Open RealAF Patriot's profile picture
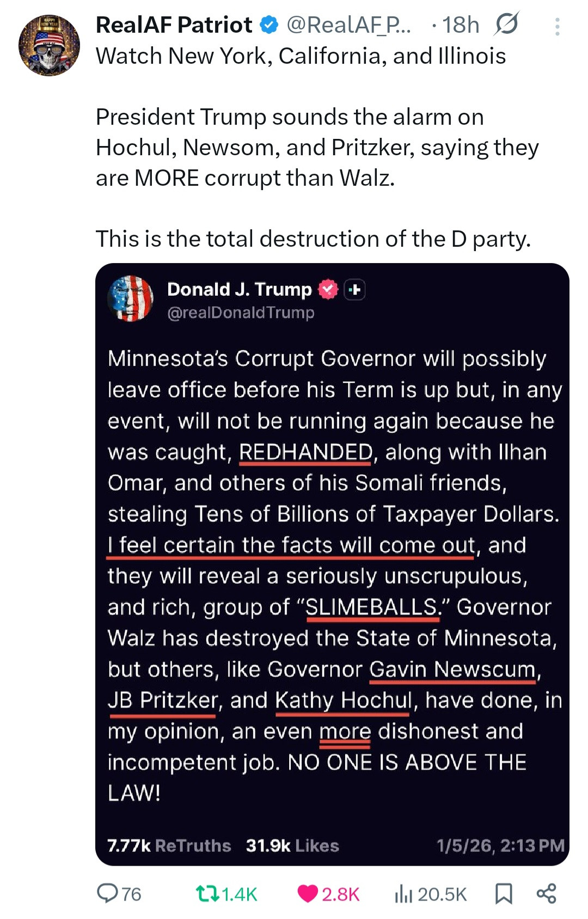Viewport: 588px width, 919px height. (x=49, y=45)
